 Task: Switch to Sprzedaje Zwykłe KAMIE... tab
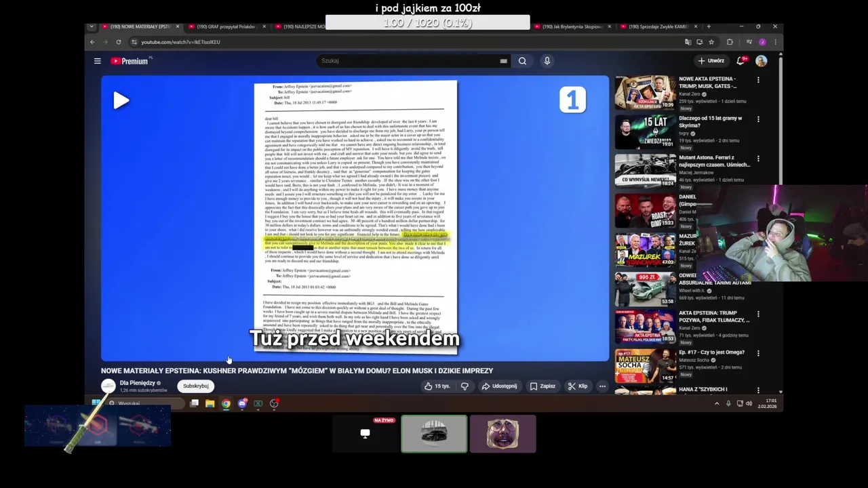(x=658, y=26)
